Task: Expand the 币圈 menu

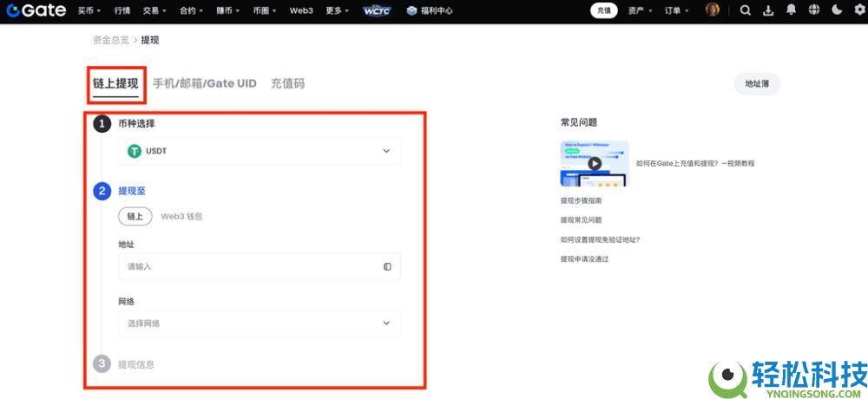Action: click(265, 10)
